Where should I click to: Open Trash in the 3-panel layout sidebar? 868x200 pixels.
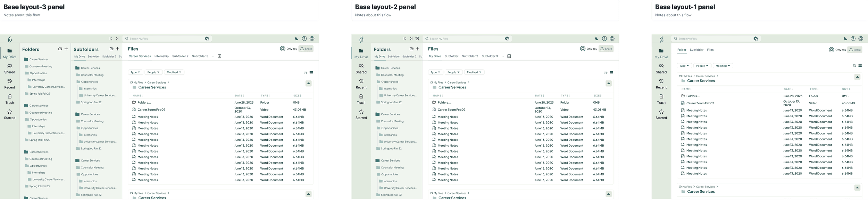[10, 99]
